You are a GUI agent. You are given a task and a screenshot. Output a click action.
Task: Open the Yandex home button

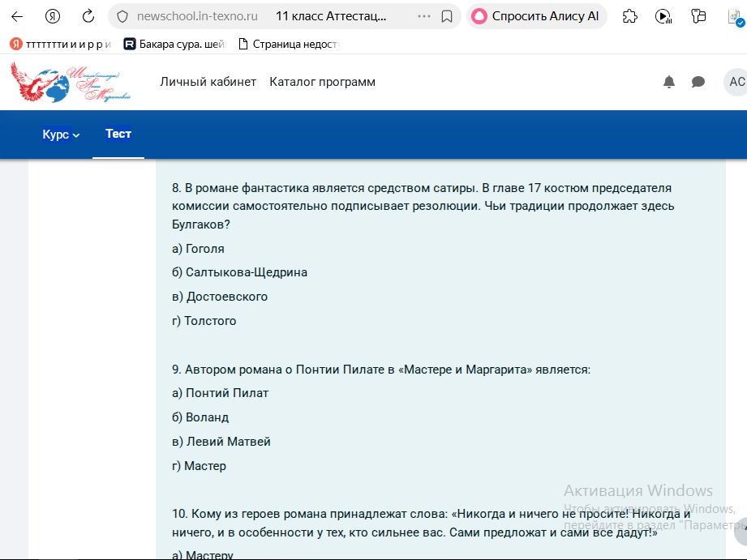(x=53, y=17)
